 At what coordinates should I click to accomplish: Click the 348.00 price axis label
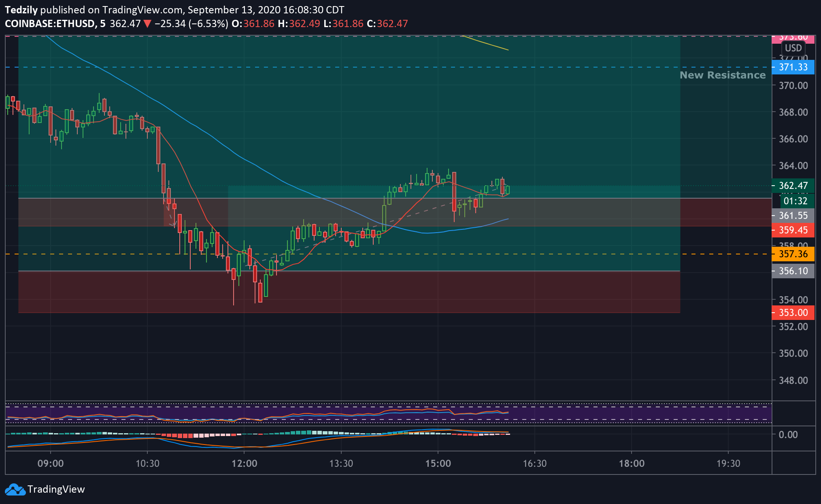coord(793,380)
